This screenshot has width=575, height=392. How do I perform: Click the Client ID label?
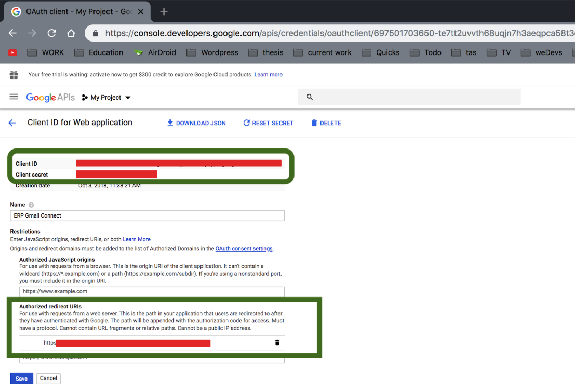26,164
